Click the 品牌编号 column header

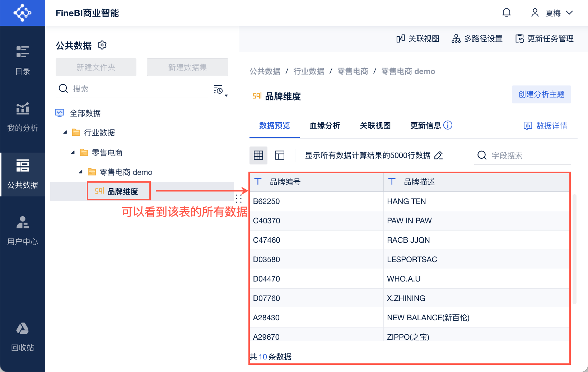coord(317,182)
